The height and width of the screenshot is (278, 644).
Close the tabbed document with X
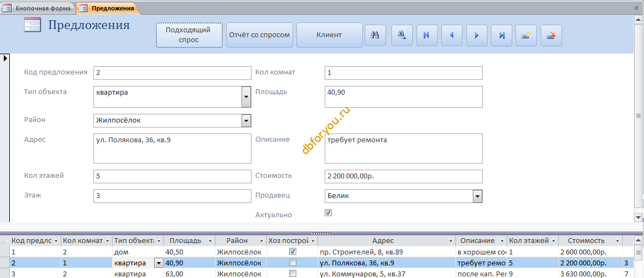(637, 8)
